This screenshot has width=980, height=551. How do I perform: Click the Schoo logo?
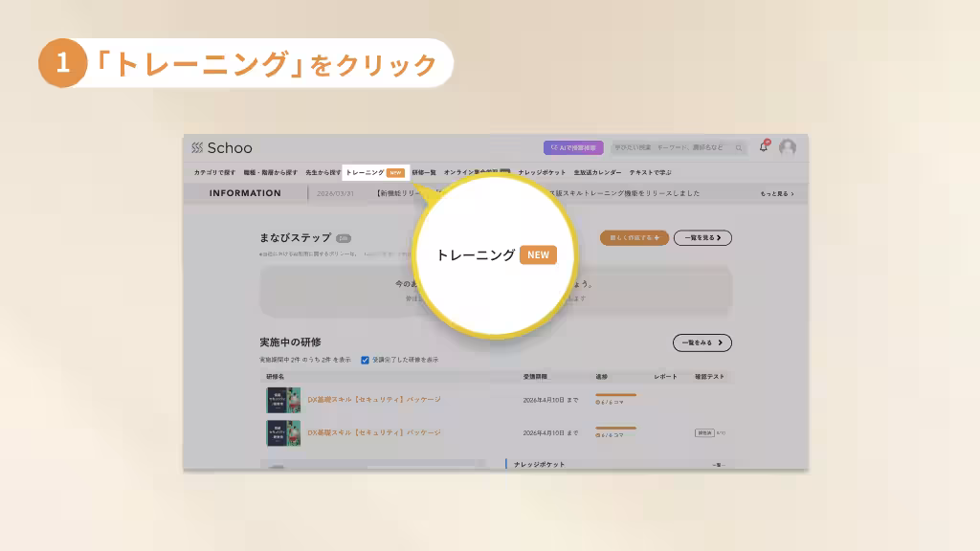tap(222, 148)
